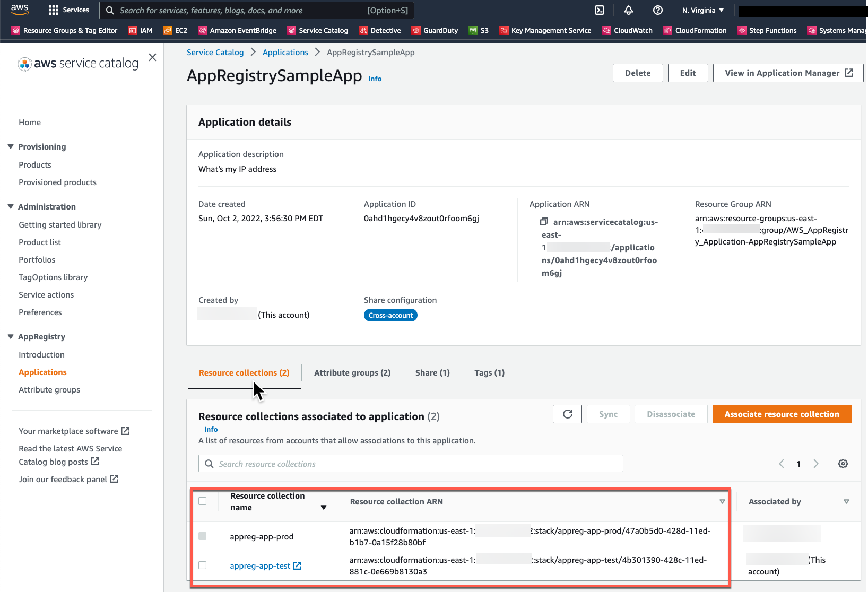868x592 pixels.
Task: Refresh the resource collections list
Action: (567, 414)
